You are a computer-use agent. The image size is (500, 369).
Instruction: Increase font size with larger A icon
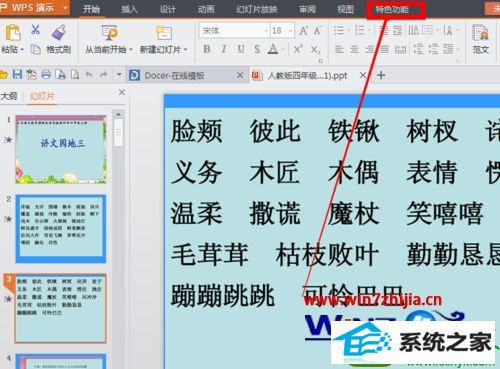pos(303,31)
